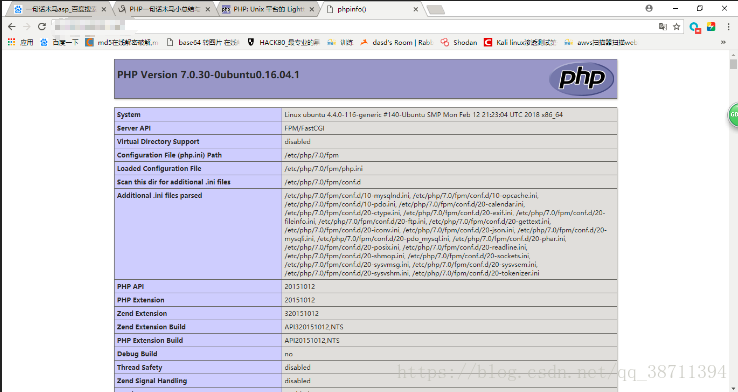Click the PHP API row label
Image resolution: width=738 pixels, height=392 pixels.
[x=130, y=287]
